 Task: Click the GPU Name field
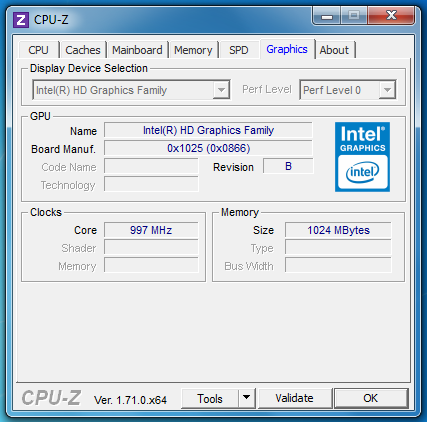[x=208, y=130]
